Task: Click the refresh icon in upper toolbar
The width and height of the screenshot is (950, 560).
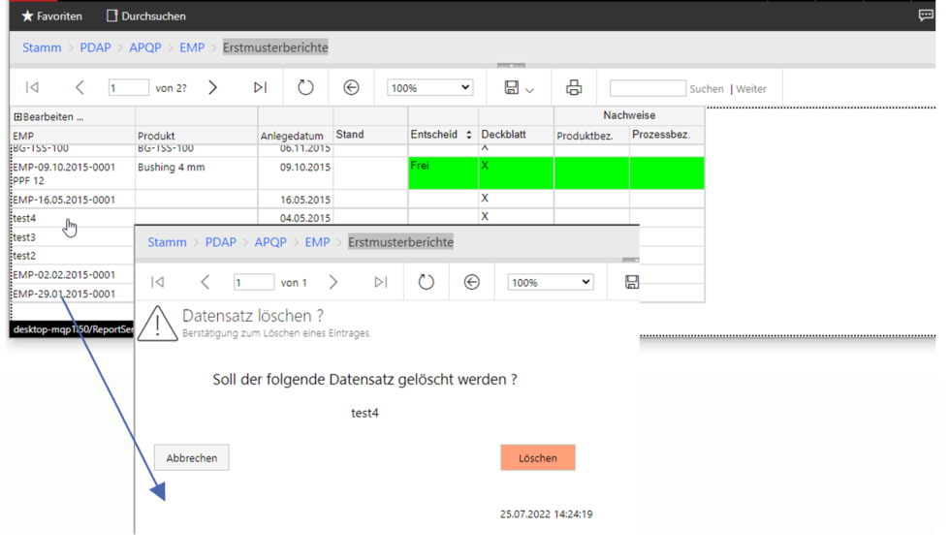Action: point(305,88)
